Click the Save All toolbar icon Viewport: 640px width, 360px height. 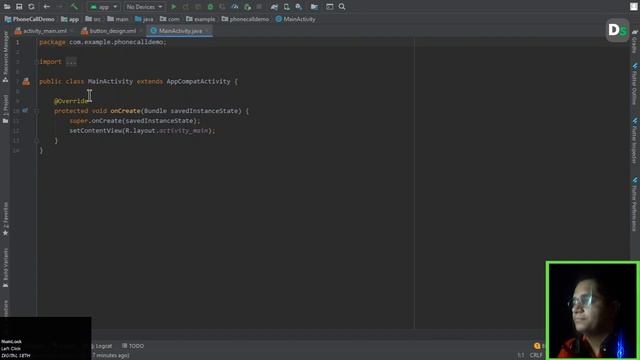click(x=19, y=7)
